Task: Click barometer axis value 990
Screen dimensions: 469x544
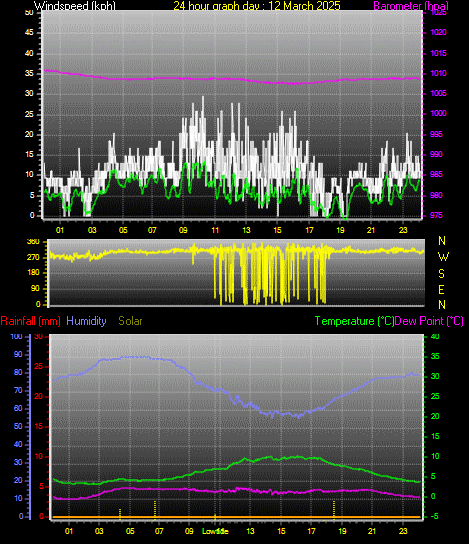Action: 436,154
